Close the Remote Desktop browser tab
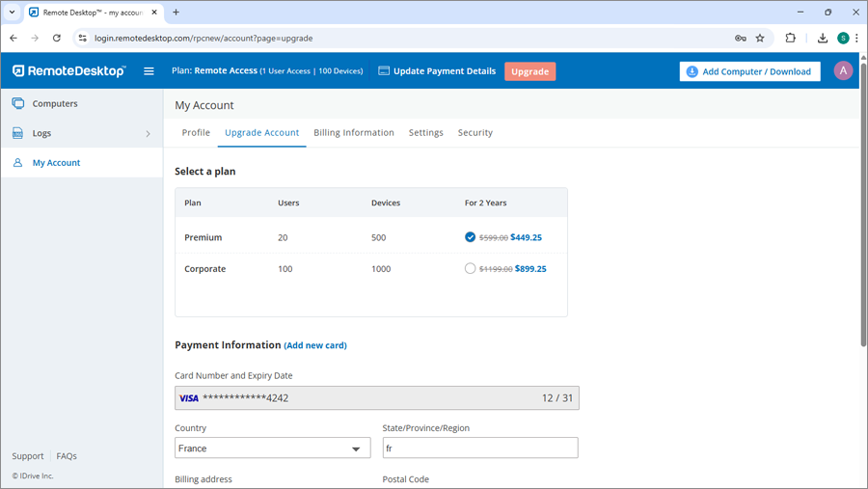Image resolution: width=868 pixels, height=489 pixels. tap(154, 13)
